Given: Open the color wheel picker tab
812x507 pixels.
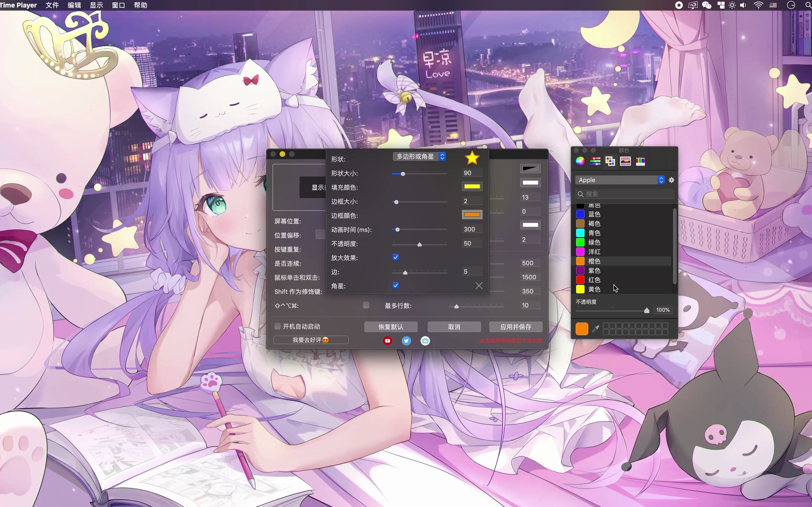Looking at the screenshot, I should point(580,161).
